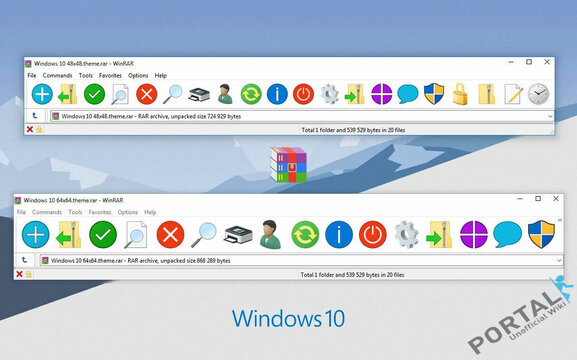Open the Favorites menu in the top window
Image resolution: width=577 pixels, height=360 pixels.
pyautogui.click(x=110, y=75)
